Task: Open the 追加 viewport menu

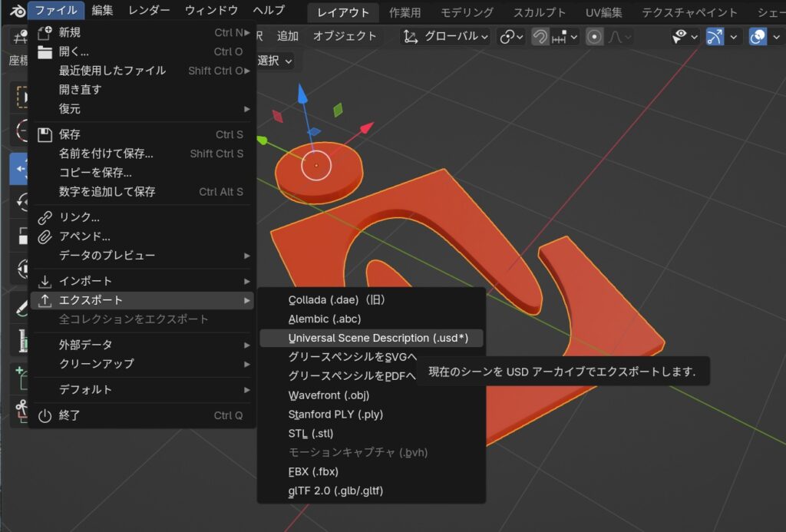Action: click(288, 36)
